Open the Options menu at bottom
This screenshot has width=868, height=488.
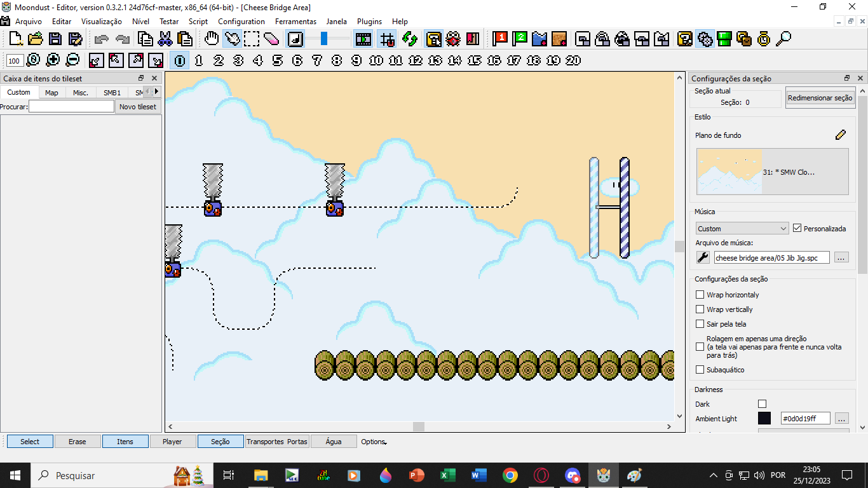[374, 442]
